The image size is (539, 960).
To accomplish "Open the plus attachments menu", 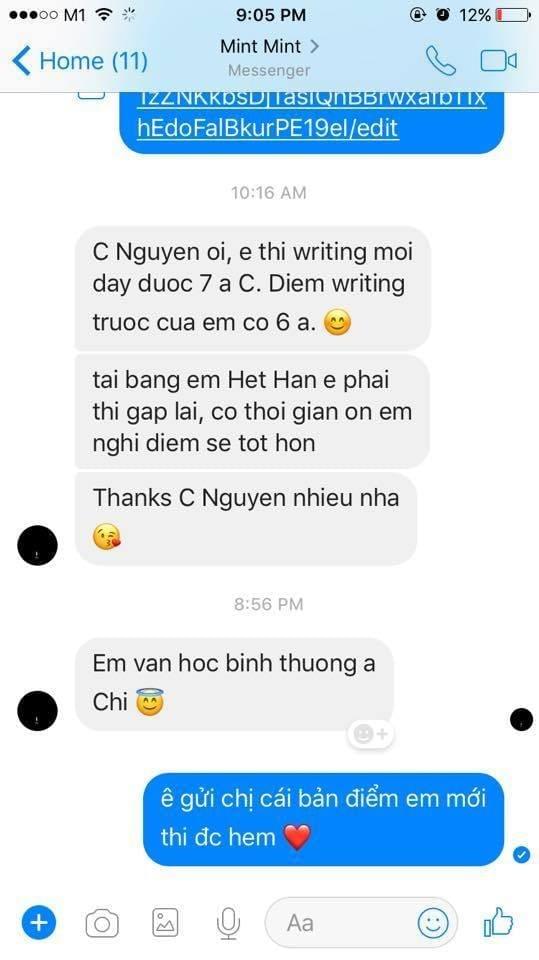I will pos(39,922).
